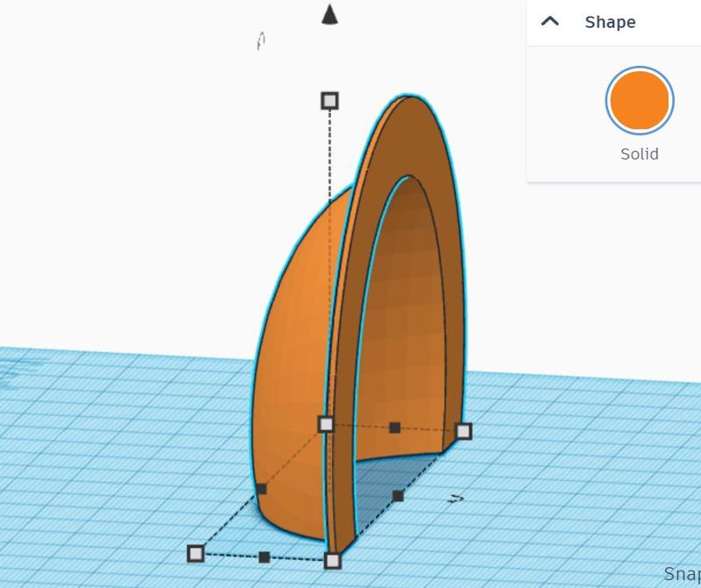Click the rotation arrow on the workplane right
Image resolution: width=701 pixels, height=588 pixels.
(456, 499)
